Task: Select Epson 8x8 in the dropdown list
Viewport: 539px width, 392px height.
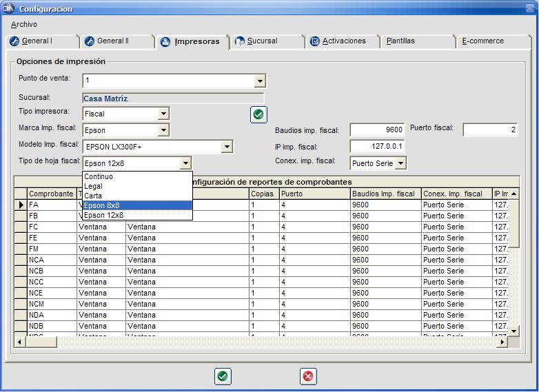Action: click(x=137, y=205)
